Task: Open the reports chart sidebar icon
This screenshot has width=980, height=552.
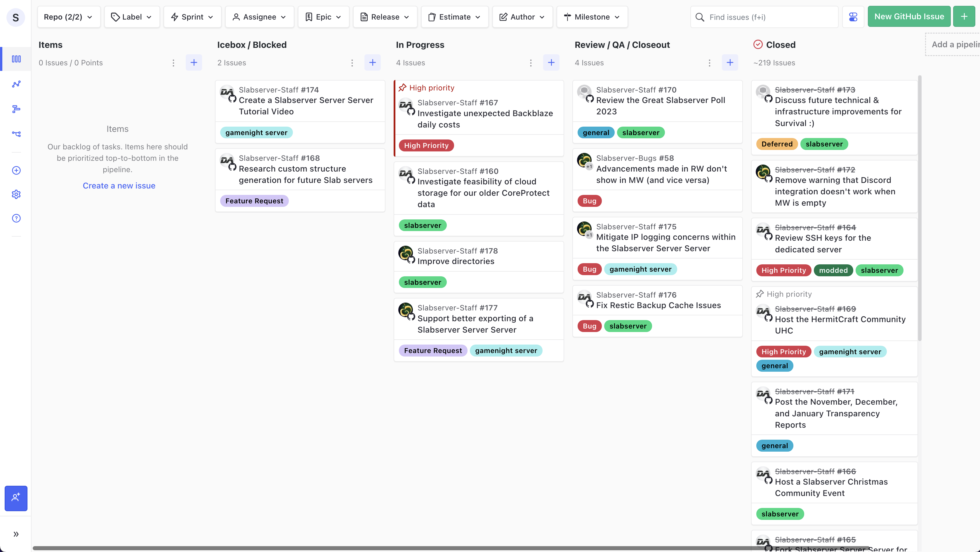Action: 16,84
